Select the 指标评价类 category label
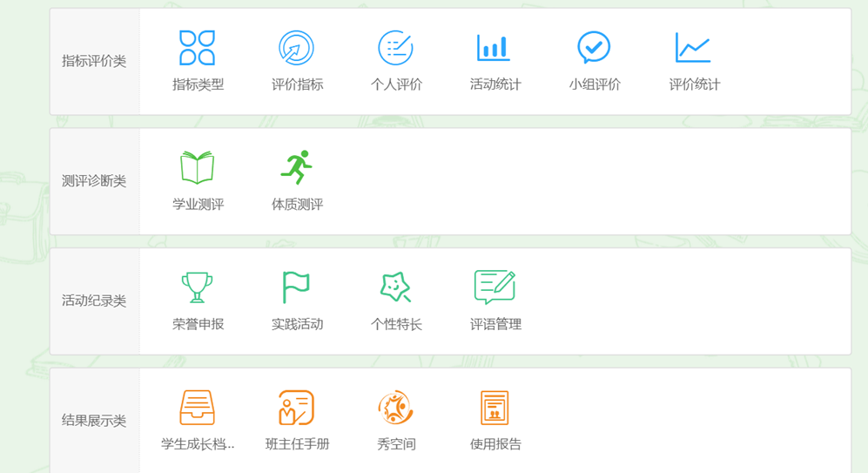Image resolution: width=868 pixels, height=473 pixels. (x=94, y=61)
